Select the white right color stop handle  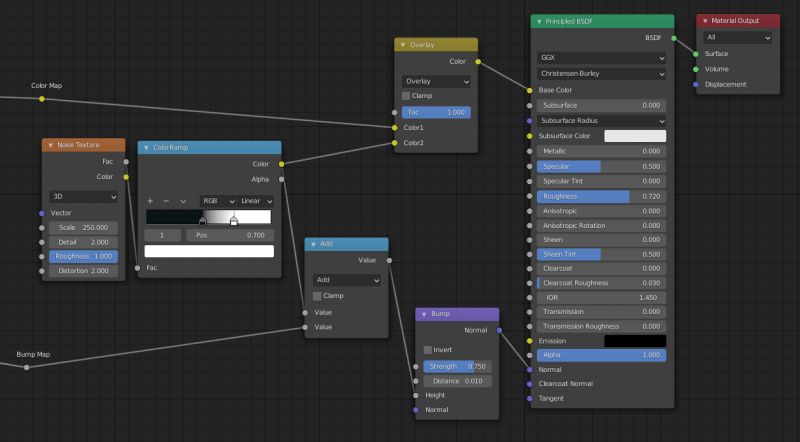click(x=234, y=221)
